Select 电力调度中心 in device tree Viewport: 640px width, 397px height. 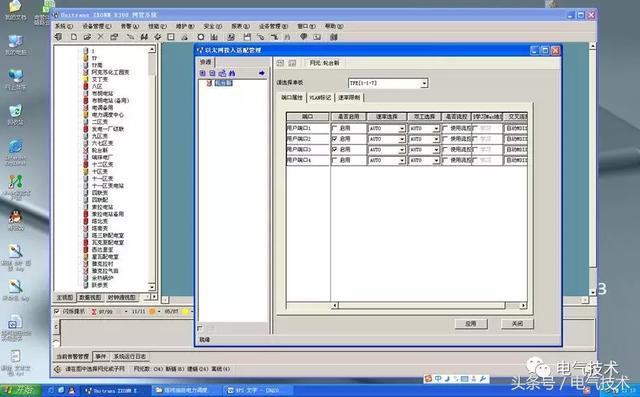pyautogui.click(x=108, y=115)
